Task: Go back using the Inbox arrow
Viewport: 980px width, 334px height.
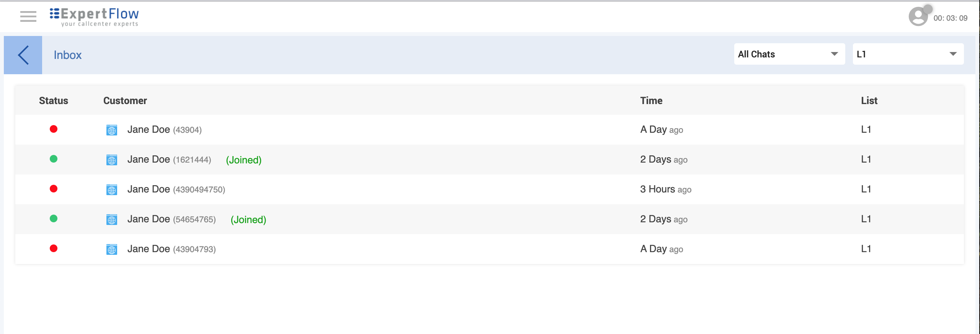Action: pyautogui.click(x=23, y=55)
